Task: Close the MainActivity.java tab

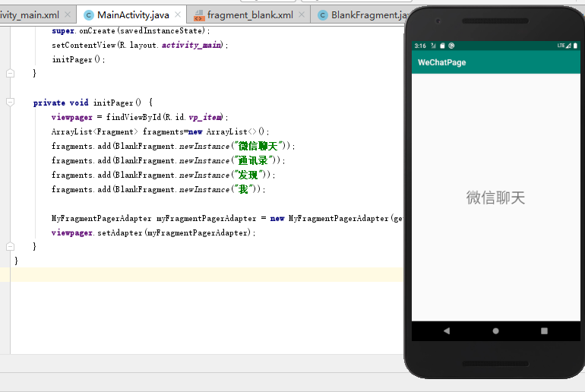Action: 178,14
